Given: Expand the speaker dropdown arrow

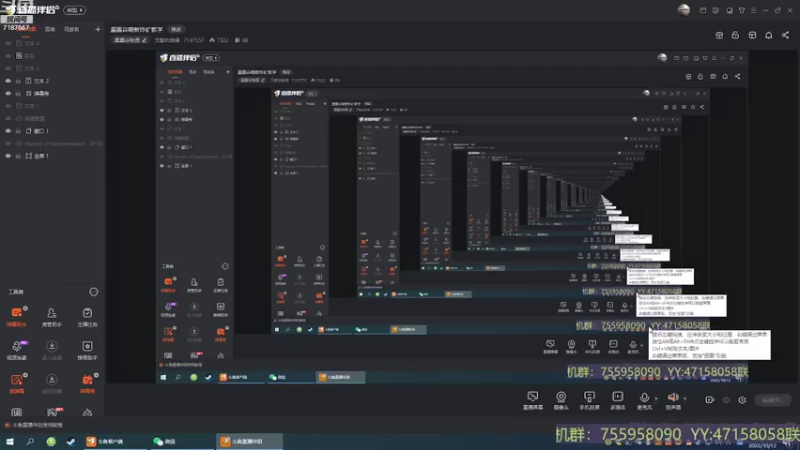Looking at the screenshot, I should coord(685,398).
